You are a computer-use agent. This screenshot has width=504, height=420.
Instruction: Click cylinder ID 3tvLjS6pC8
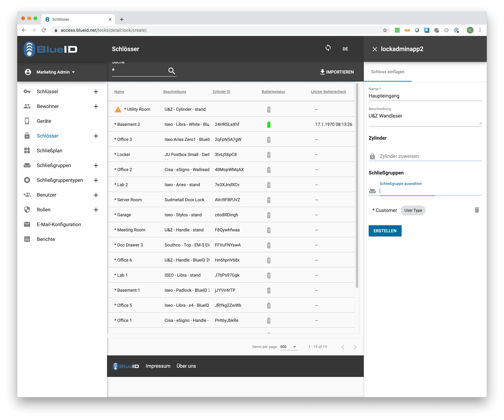point(226,155)
